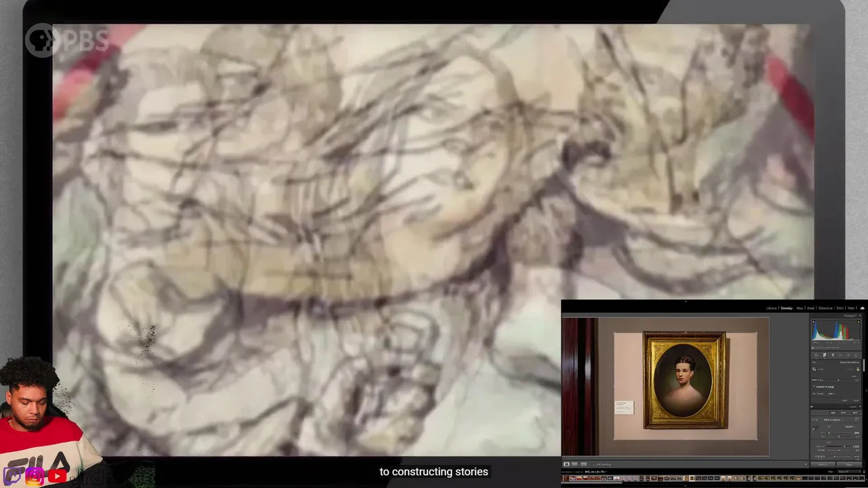
Task: Toggle histogram shadow clipping indicator triangle
Action: 814,321
